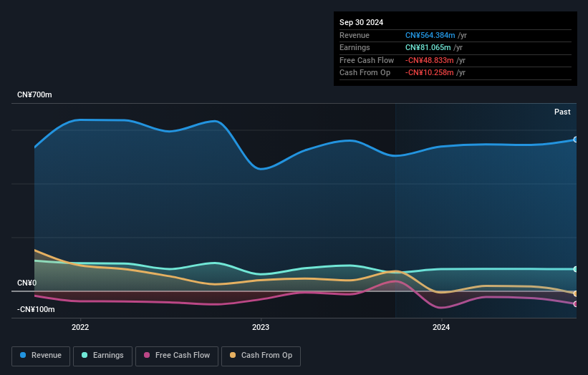Click the Free Cash Flow label in tooltip
Viewport: 588px width, 375px height.
tap(367, 60)
